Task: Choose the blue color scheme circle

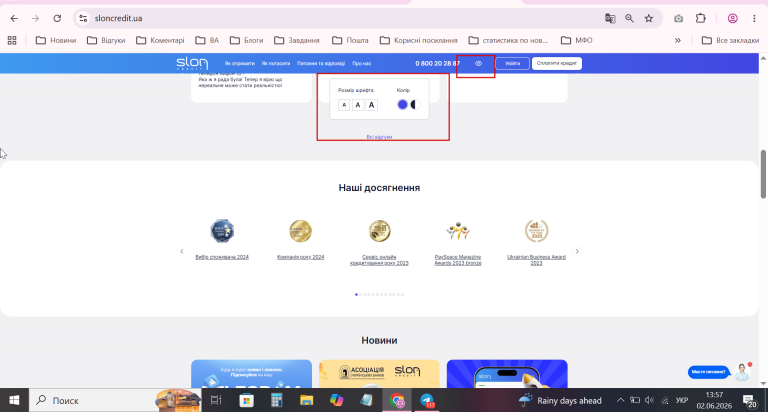Action: 402,104
